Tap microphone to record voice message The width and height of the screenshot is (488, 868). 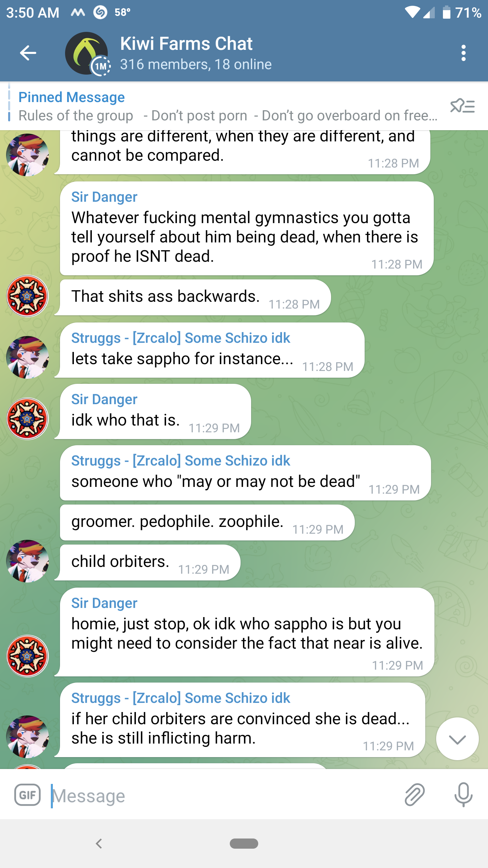tap(463, 795)
